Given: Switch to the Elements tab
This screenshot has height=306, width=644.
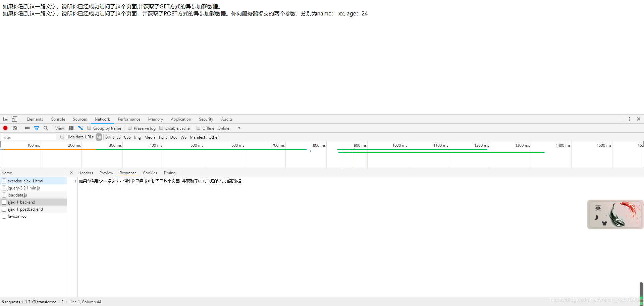Looking at the screenshot, I should [x=35, y=119].
